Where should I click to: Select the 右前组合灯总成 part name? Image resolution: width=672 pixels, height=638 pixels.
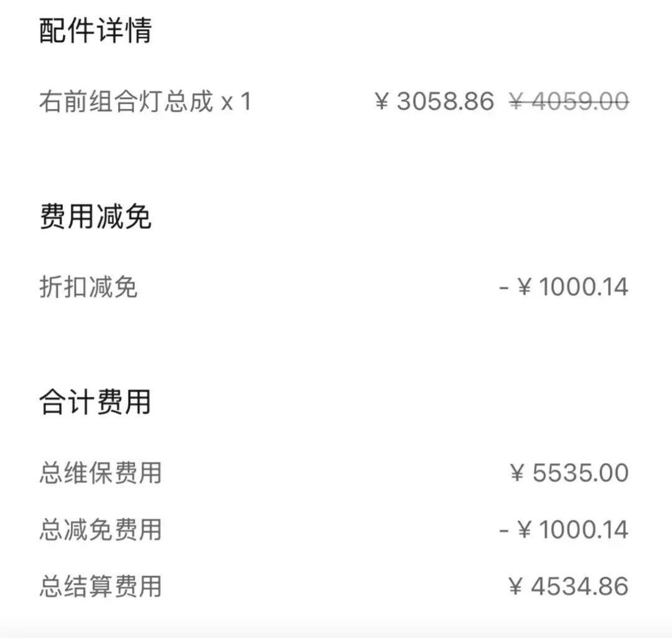coord(126,101)
